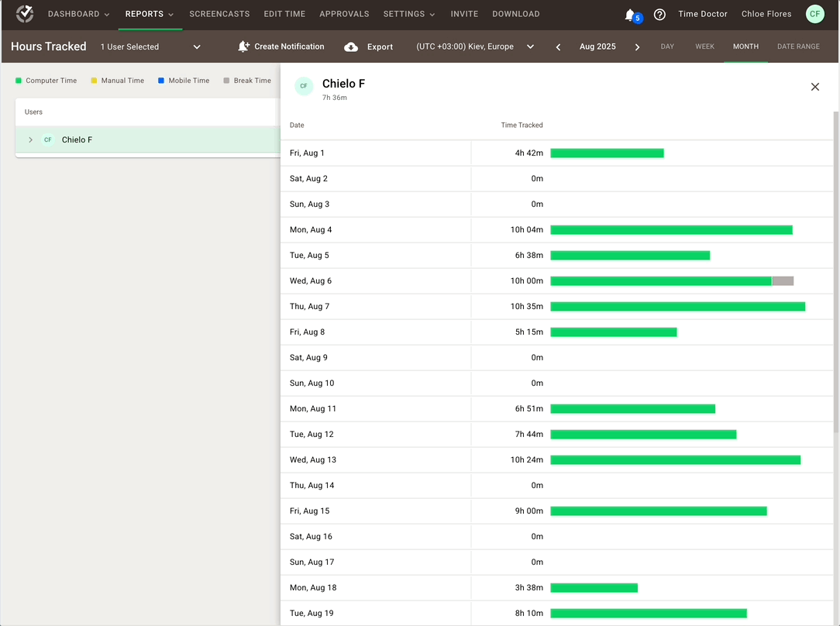840x626 pixels.
Task: Click the 9h 00m value for Fri, Aug 15
Action: click(528, 511)
